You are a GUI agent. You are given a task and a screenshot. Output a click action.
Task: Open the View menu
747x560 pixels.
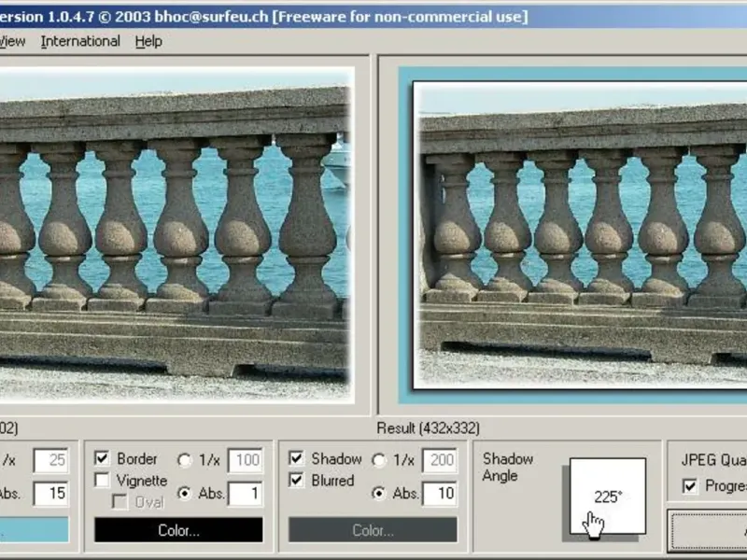coord(12,41)
